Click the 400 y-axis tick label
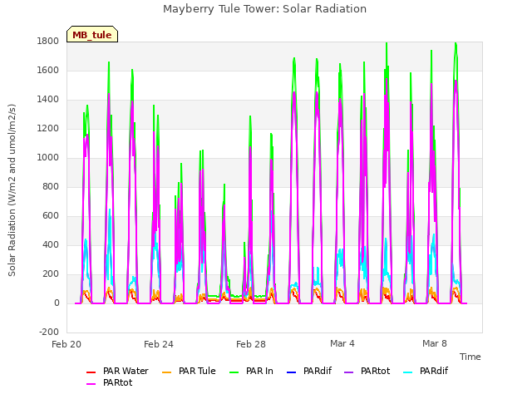The height and width of the screenshot is (399, 532). 51,245
